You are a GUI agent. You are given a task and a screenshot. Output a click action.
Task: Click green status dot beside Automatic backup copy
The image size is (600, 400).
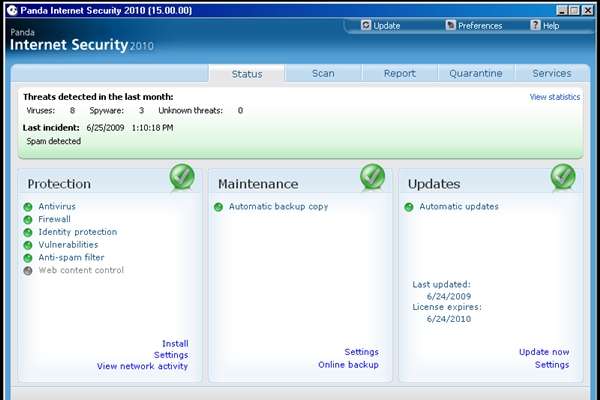(x=218, y=207)
